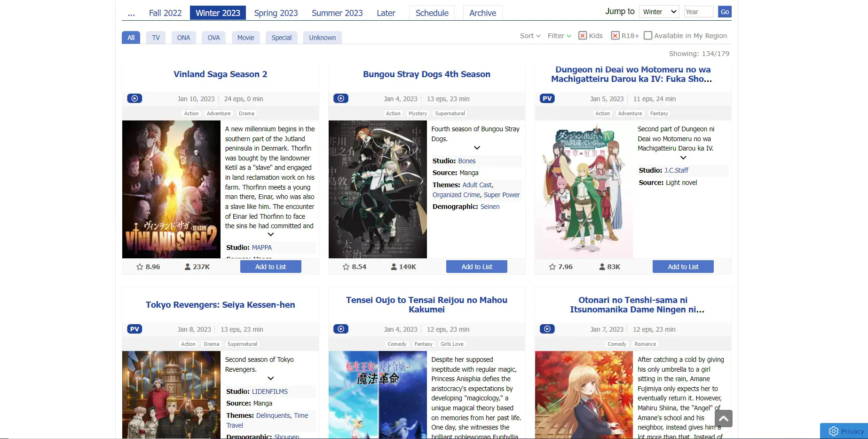Filter by TV type
Viewport: 868px width, 439px height.
pos(156,38)
